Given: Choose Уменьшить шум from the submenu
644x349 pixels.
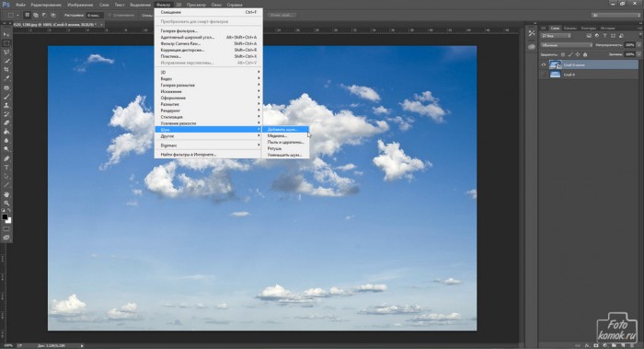Looking at the screenshot, I should (285, 155).
